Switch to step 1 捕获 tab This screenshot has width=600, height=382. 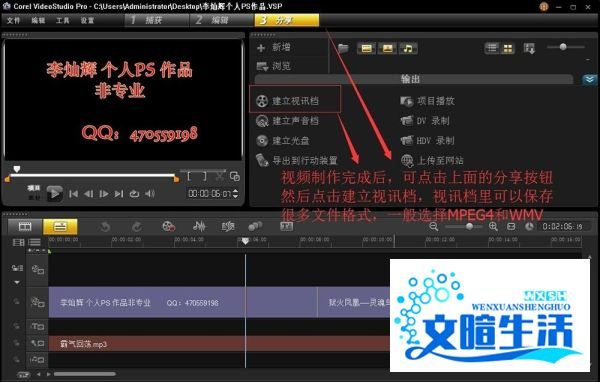[157, 20]
